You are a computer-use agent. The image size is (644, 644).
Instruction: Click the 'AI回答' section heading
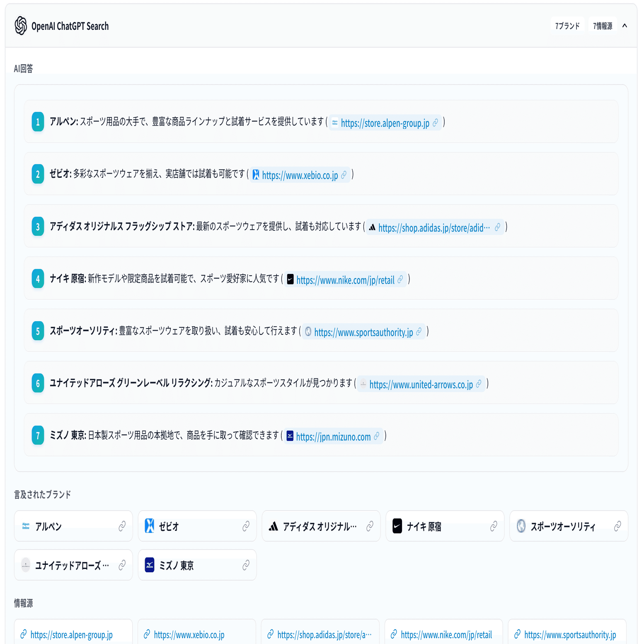pos(24,68)
